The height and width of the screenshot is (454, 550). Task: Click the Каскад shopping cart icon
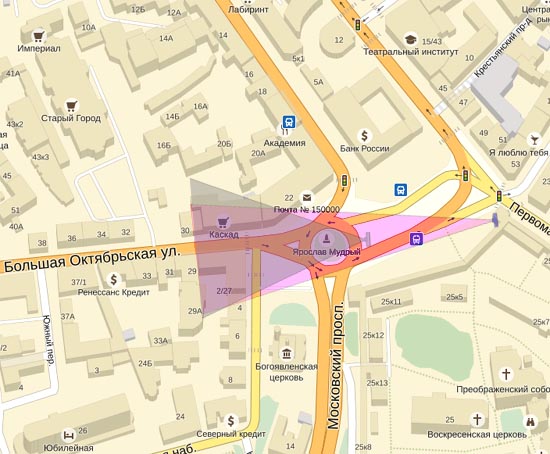click(223, 222)
